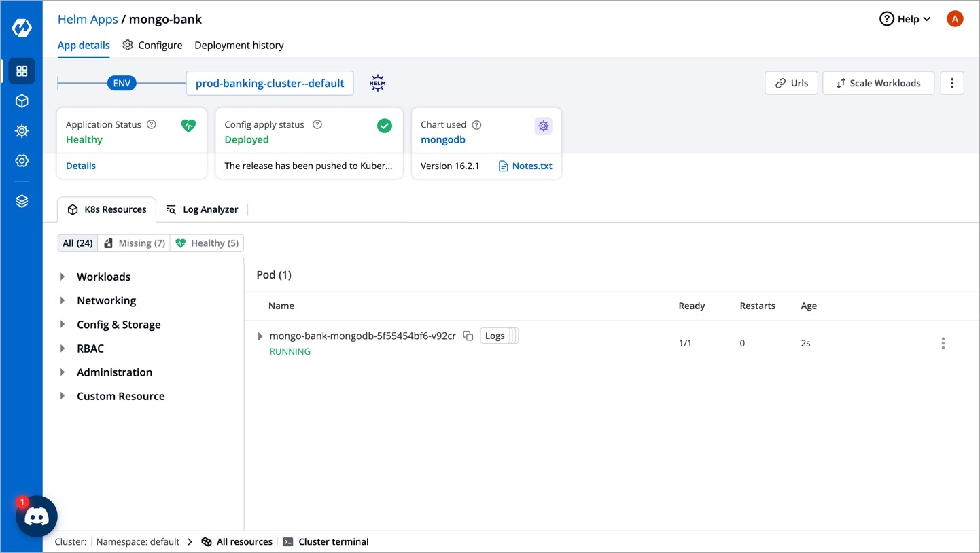This screenshot has width=980, height=553.
Task: Open the Help dropdown menu
Action: click(905, 19)
